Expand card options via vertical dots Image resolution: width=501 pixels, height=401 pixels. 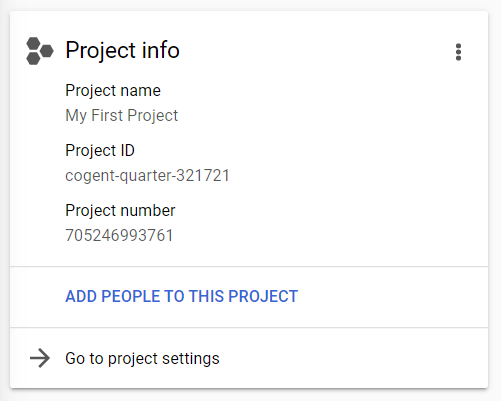[458, 52]
